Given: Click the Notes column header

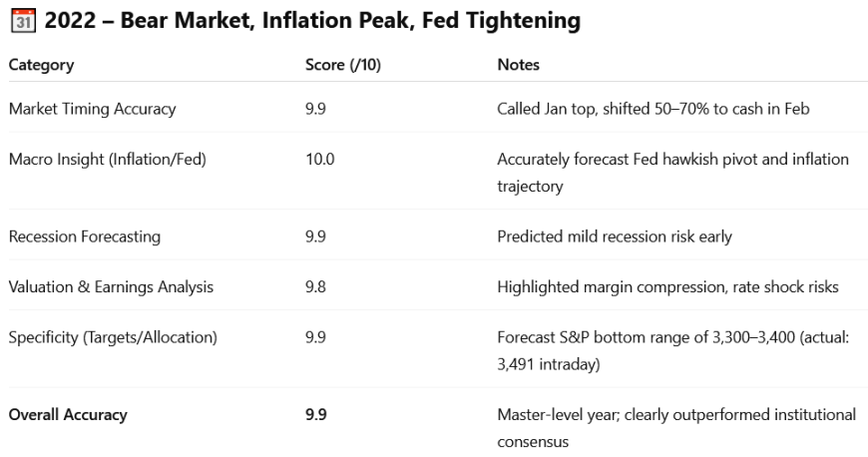Looking at the screenshot, I should [x=518, y=65].
